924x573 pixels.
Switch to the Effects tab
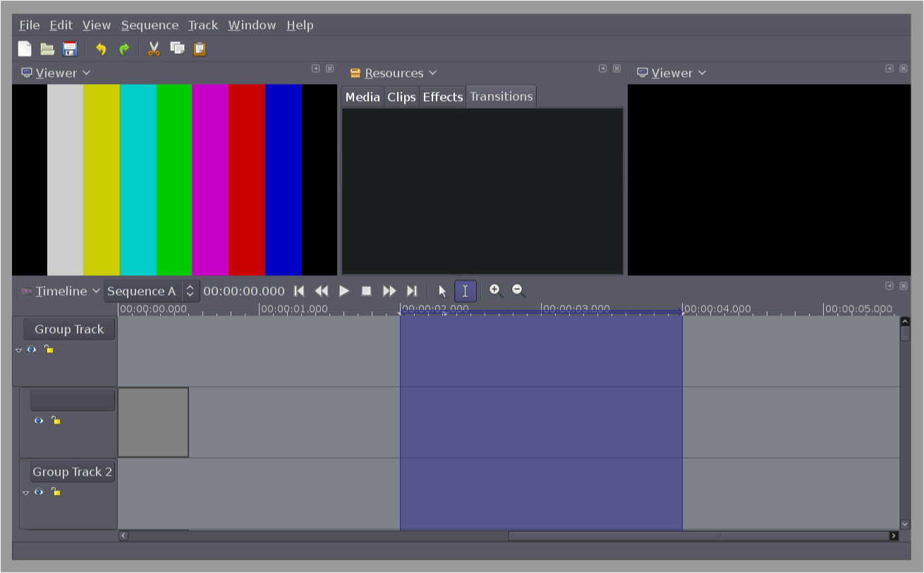442,97
